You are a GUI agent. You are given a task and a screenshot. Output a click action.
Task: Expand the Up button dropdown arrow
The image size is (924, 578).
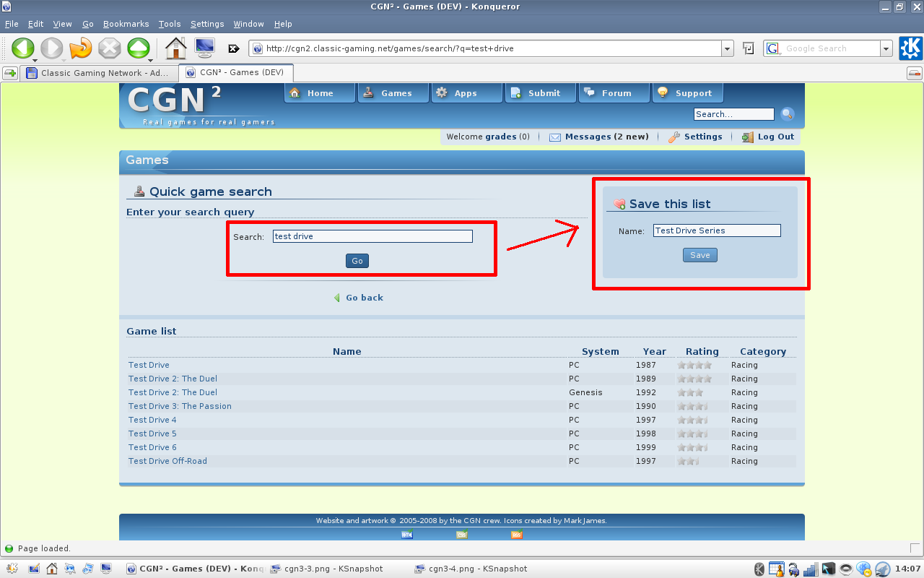click(151, 59)
